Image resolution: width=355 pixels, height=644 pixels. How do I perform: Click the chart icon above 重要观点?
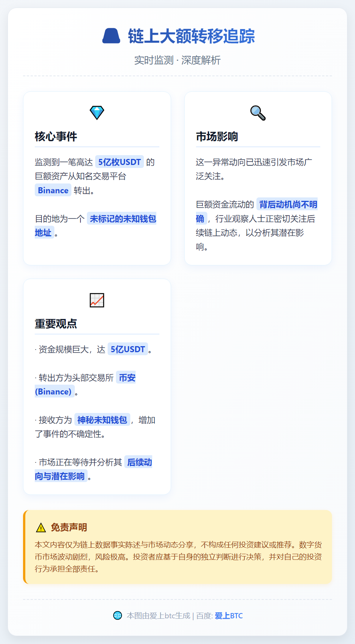(97, 300)
